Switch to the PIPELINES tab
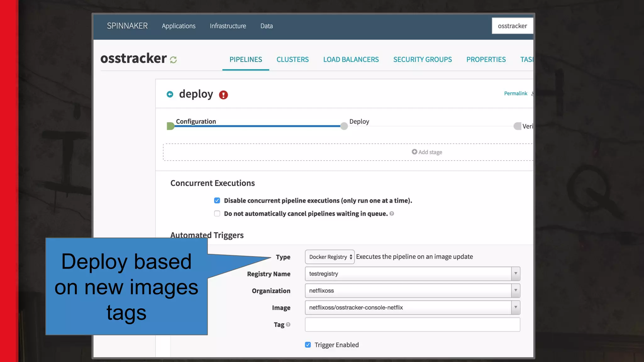Screen dimensions: 644x362 (x=246, y=59)
